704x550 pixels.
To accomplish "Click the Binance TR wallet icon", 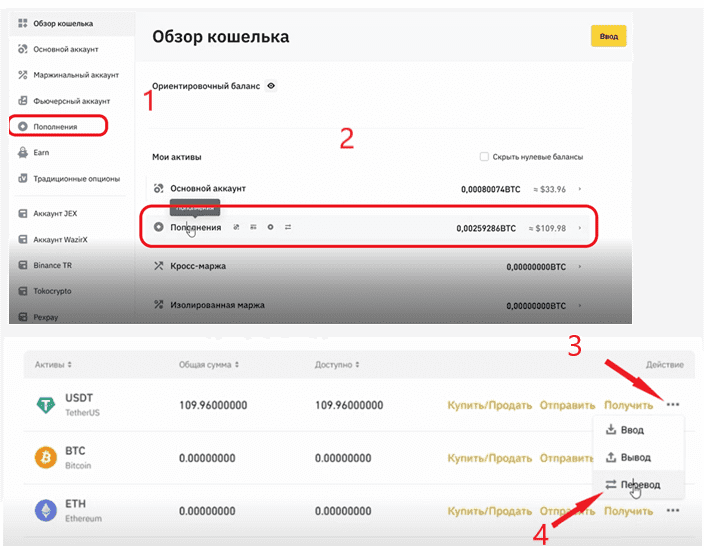I will (x=22, y=265).
